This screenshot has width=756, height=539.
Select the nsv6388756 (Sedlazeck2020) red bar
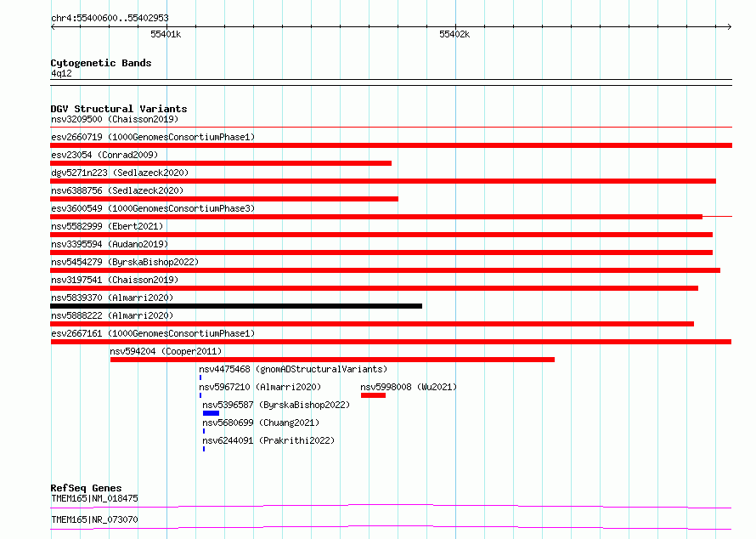pyautogui.click(x=224, y=199)
